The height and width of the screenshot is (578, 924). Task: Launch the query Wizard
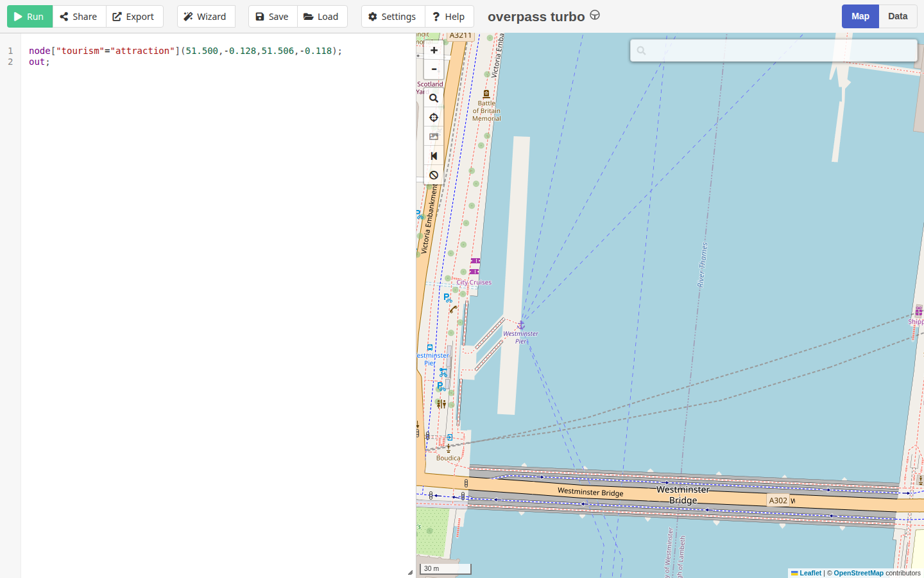pos(206,17)
